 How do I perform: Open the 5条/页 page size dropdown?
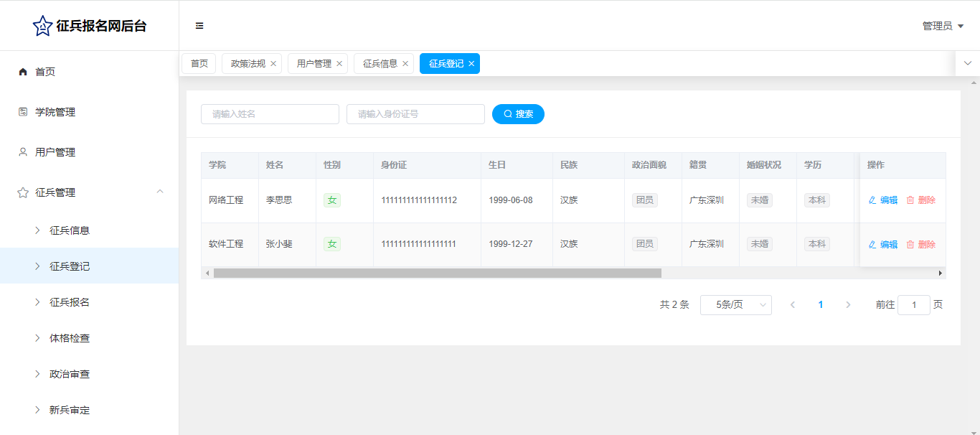735,305
